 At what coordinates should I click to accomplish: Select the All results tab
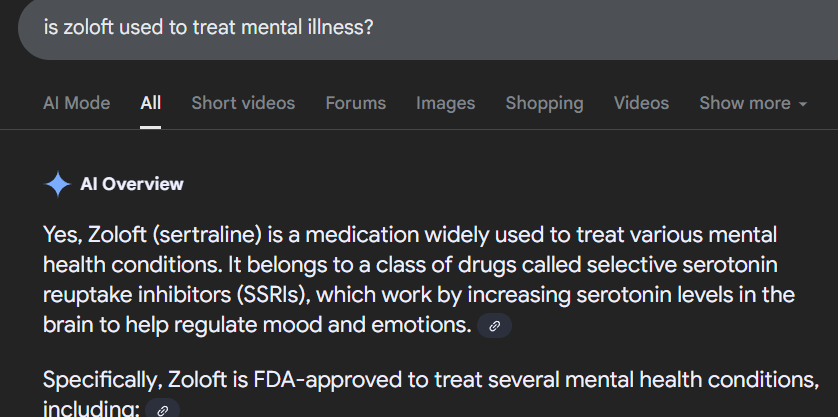[151, 103]
